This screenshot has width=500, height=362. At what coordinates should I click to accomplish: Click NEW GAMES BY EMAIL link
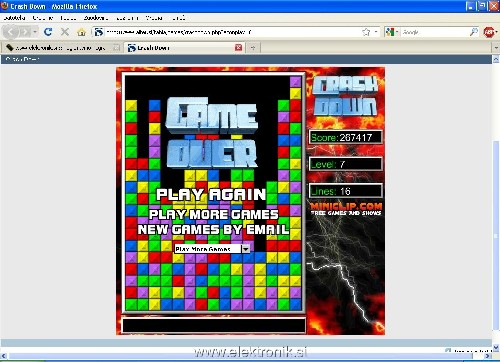[213, 229]
